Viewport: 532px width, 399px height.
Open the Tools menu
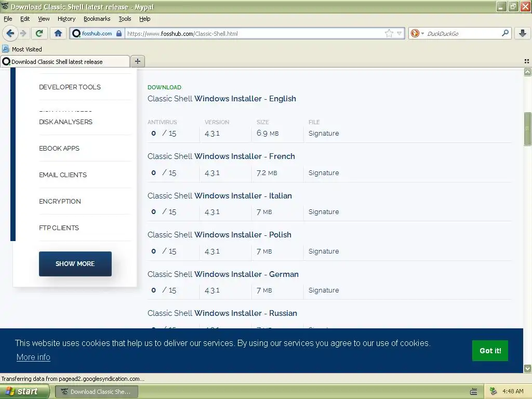tap(125, 19)
